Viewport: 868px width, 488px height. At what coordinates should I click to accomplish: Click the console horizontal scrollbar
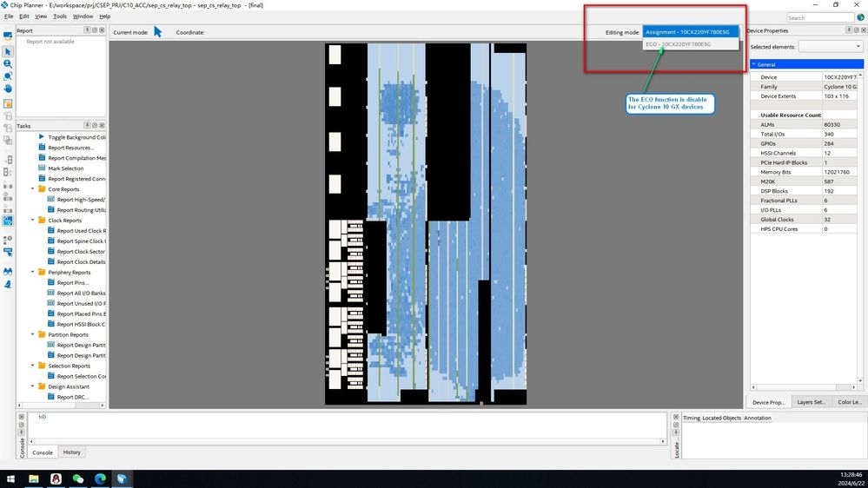point(347,441)
